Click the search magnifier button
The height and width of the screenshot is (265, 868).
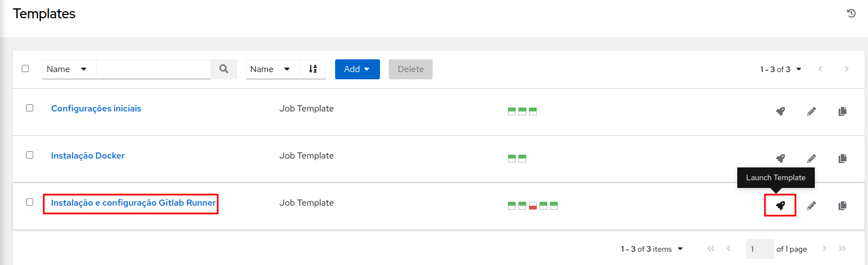(224, 69)
